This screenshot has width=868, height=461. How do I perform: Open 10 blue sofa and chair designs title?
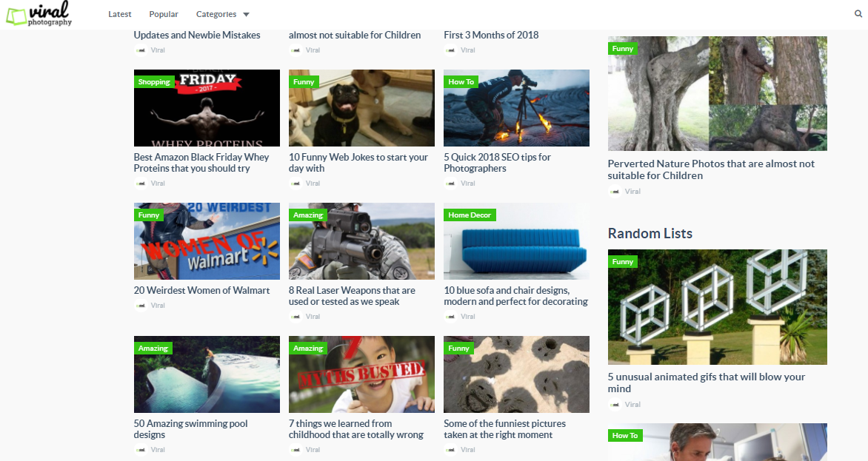point(515,296)
